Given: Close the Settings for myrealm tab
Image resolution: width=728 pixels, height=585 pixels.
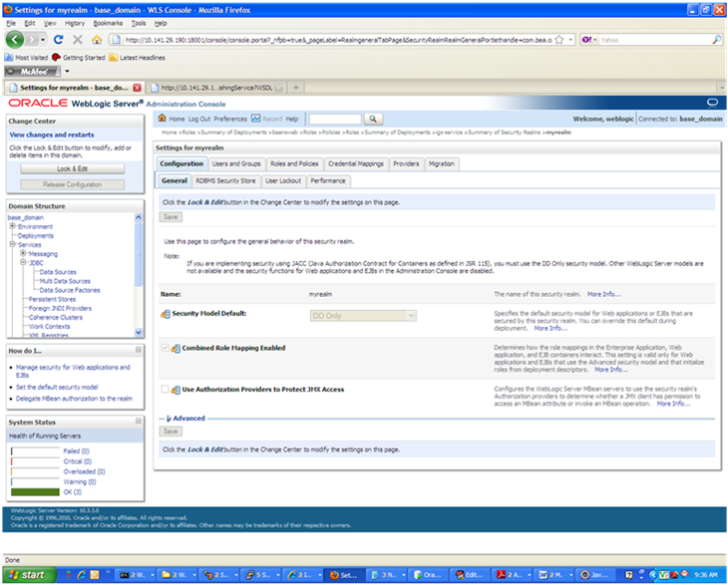Looking at the screenshot, I should tap(137, 88).
